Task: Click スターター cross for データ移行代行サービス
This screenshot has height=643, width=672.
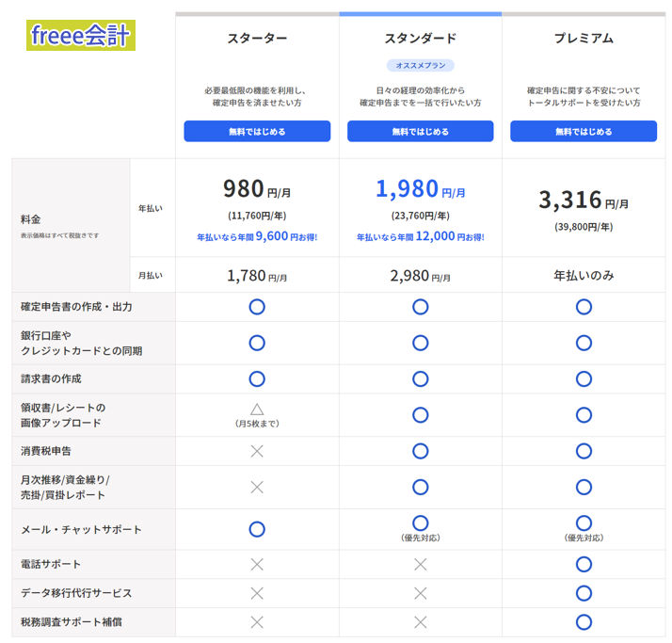Action: [257, 593]
